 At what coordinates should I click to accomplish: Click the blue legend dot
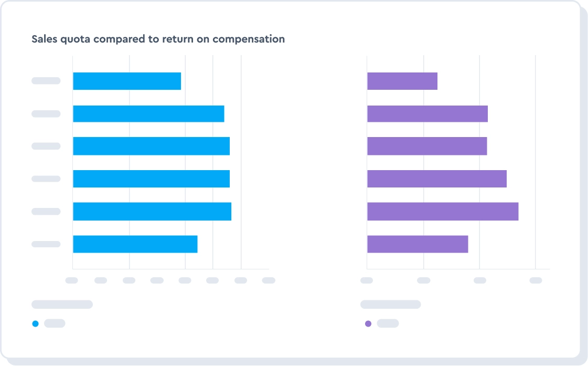click(35, 323)
